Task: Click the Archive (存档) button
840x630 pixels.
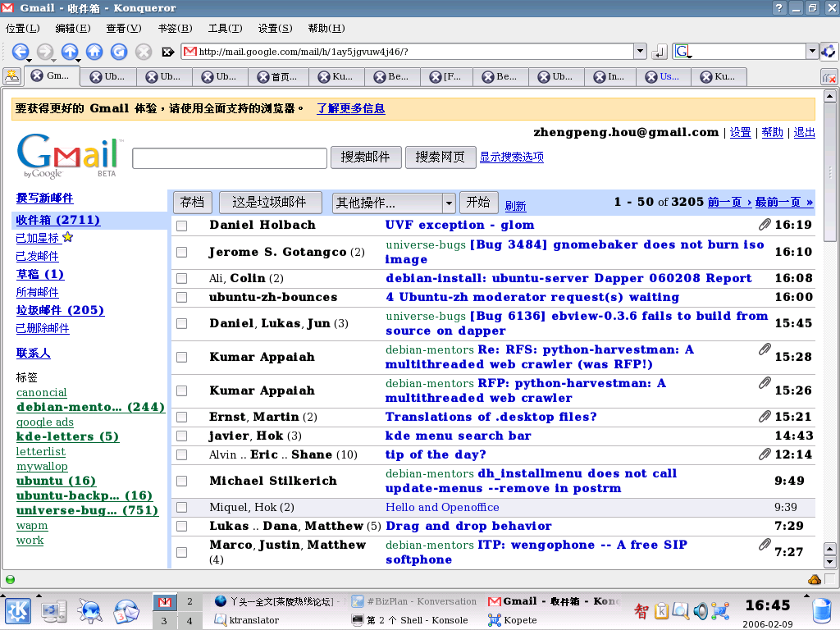Action: pyautogui.click(x=192, y=203)
